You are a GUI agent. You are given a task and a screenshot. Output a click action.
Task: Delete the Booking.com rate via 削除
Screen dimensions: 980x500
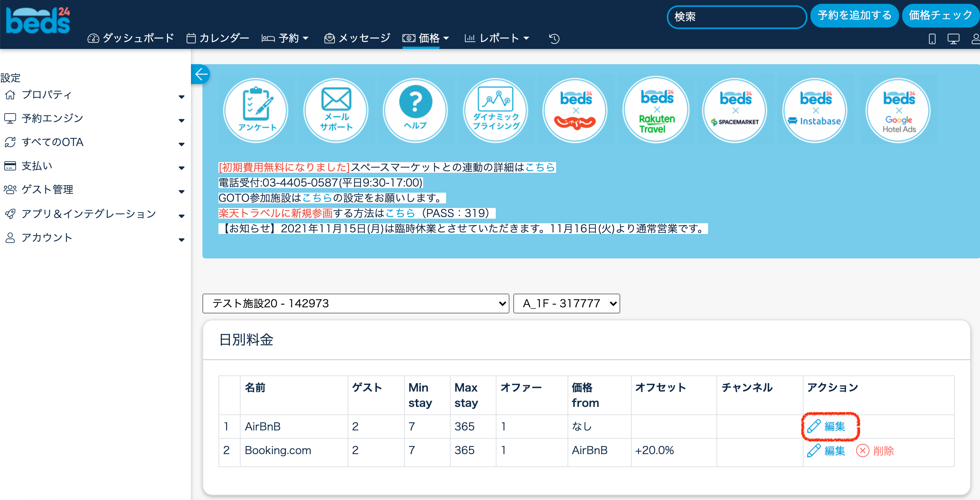(875, 451)
